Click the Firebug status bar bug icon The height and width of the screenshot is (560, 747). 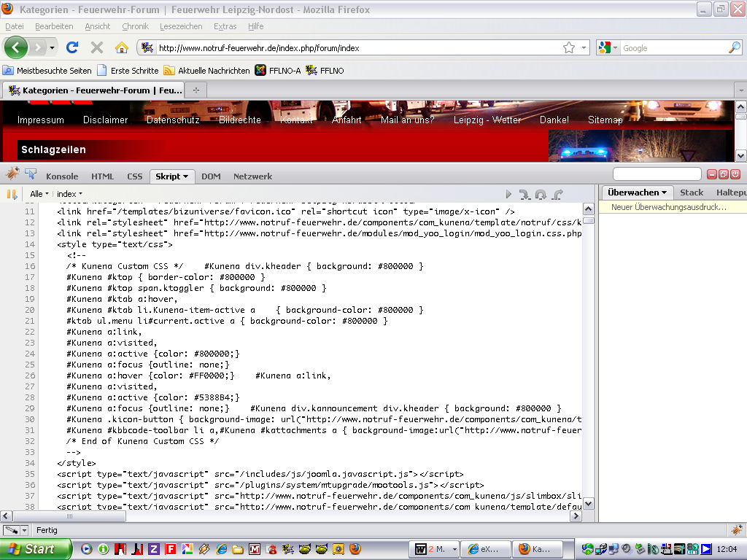point(737,529)
